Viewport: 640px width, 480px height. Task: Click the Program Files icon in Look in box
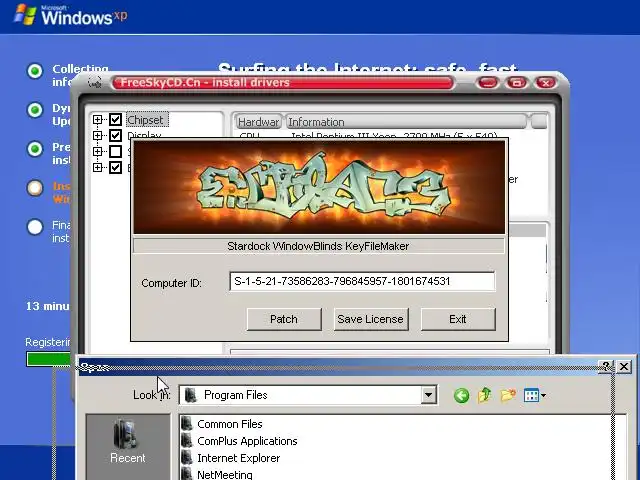190,395
